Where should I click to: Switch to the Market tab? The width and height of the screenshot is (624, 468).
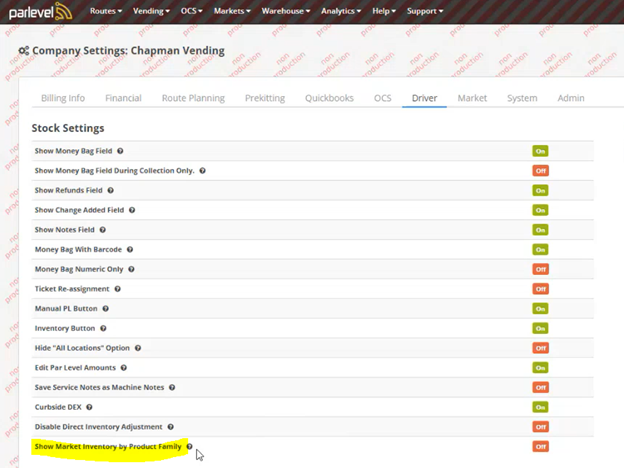pyautogui.click(x=472, y=98)
